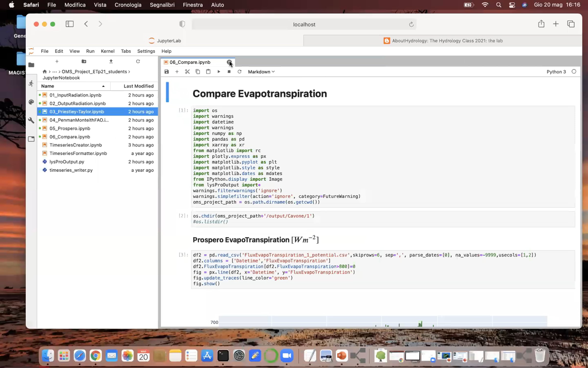Switch to AboutHydrology browser tab
588x368 pixels.
click(443, 41)
